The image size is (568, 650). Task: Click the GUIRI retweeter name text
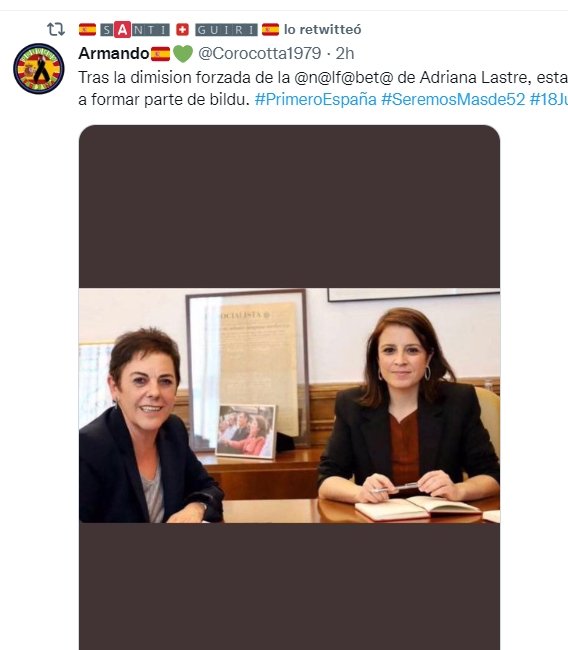point(226,30)
